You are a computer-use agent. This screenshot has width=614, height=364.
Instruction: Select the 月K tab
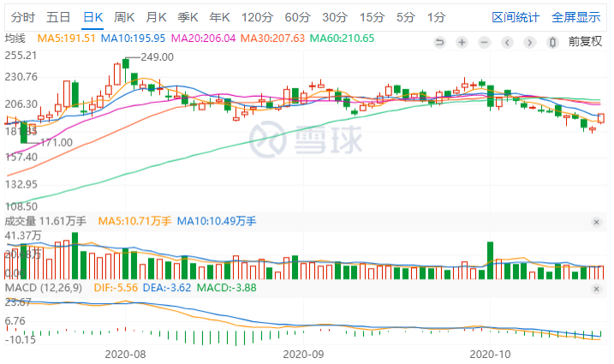[x=156, y=17]
